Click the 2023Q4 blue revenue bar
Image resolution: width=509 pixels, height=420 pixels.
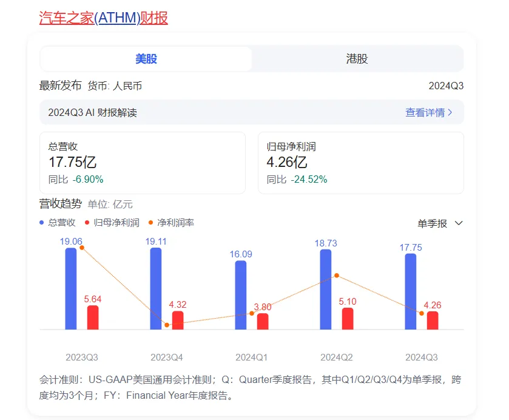[x=156, y=289]
